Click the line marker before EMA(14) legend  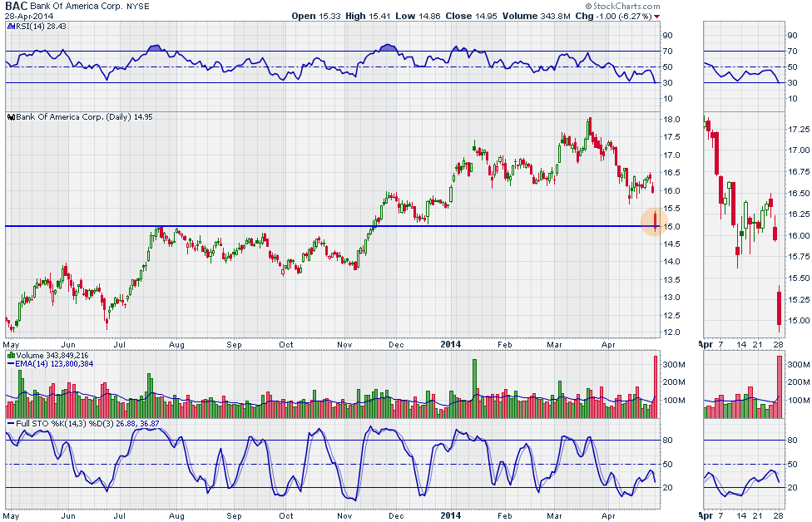point(11,364)
